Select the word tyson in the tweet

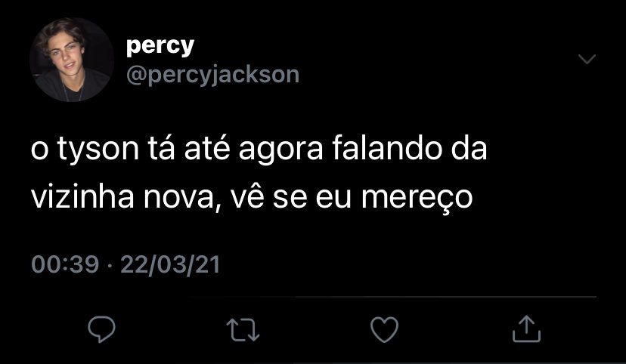click(98, 149)
